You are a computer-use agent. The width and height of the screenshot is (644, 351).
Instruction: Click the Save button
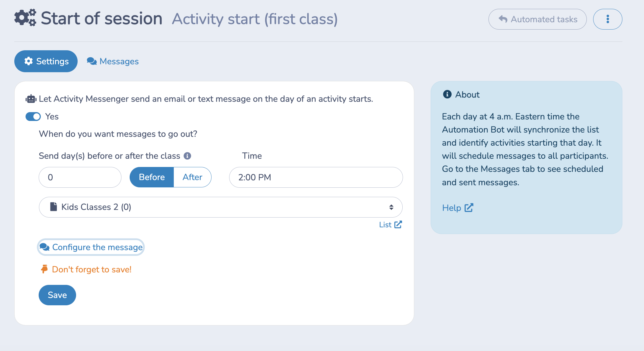click(57, 295)
